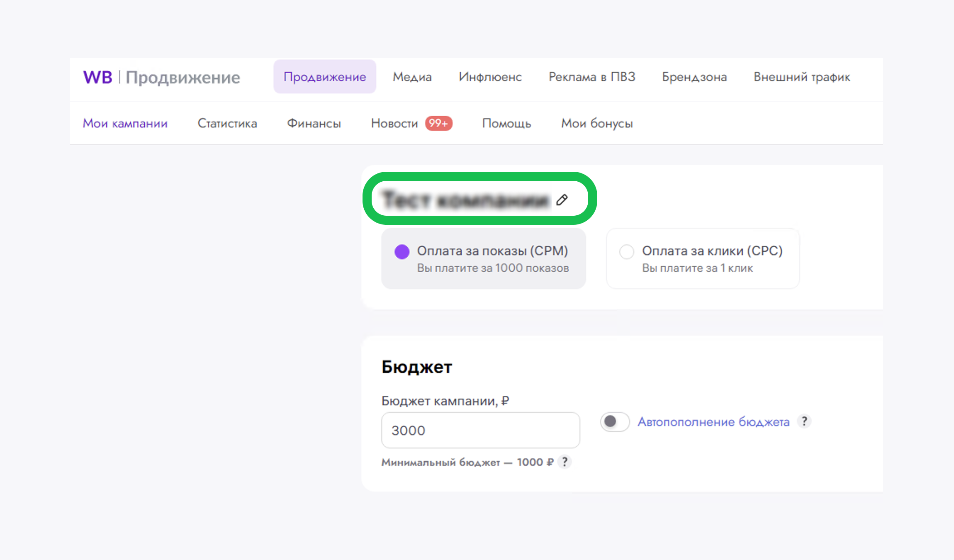The image size is (954, 560).
Task: Focus the Бюджет кампании input field
Action: click(480, 430)
